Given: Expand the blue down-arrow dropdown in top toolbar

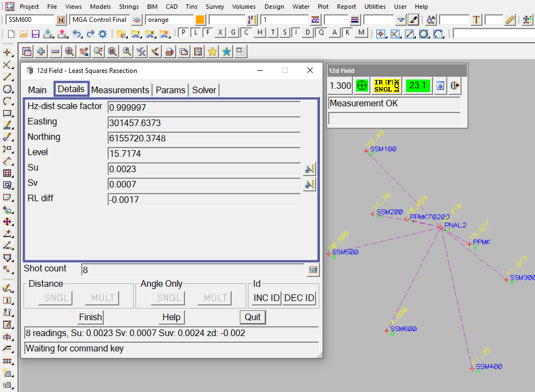Looking at the screenshot, I should click(401, 20).
